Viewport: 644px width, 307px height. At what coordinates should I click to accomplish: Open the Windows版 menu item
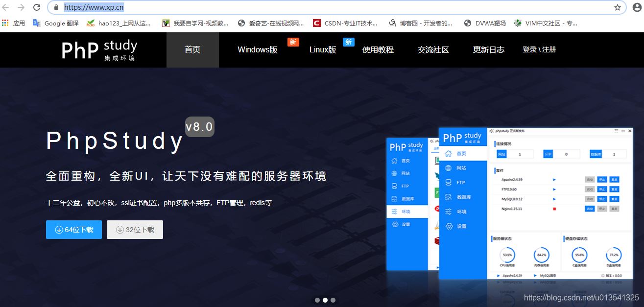pyautogui.click(x=258, y=50)
